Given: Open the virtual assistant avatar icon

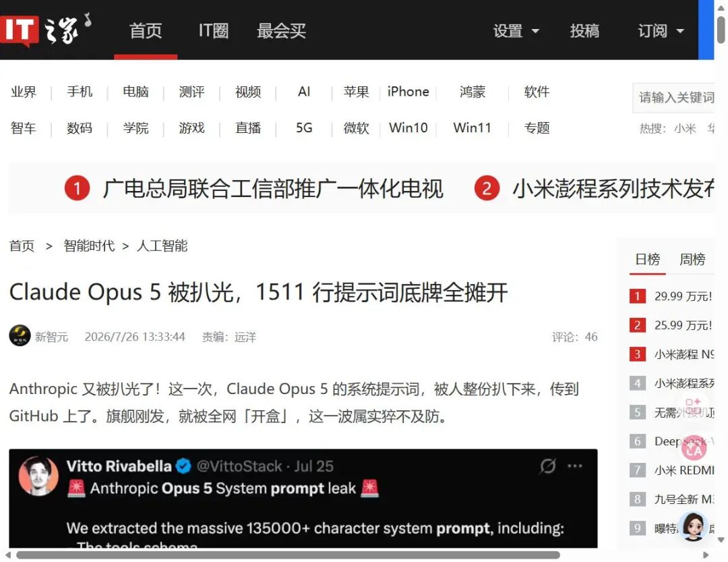Looking at the screenshot, I should coord(693,527).
